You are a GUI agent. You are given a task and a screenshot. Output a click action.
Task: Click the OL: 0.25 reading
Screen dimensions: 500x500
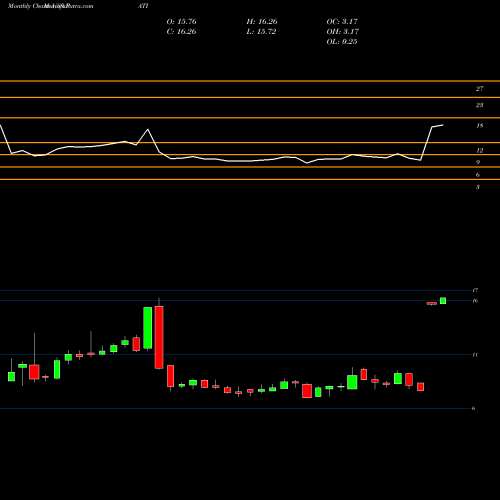(x=342, y=42)
